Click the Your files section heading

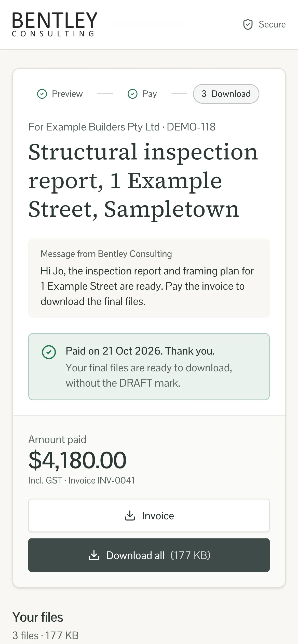38,617
